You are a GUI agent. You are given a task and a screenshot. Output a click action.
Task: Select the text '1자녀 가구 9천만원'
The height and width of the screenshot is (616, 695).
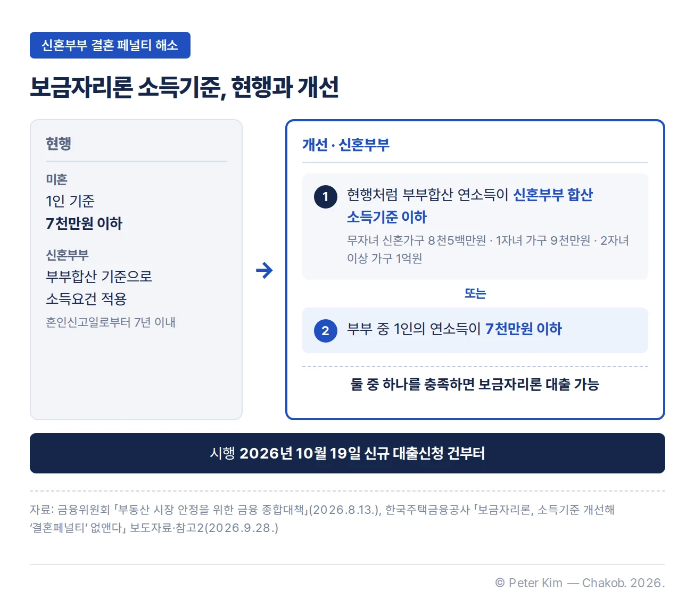(543, 240)
